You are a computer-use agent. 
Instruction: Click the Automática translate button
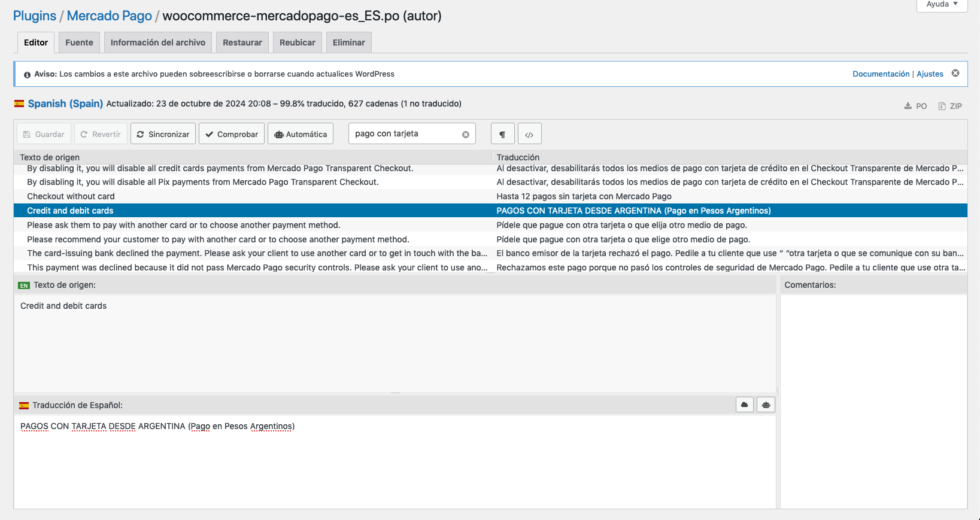301,134
